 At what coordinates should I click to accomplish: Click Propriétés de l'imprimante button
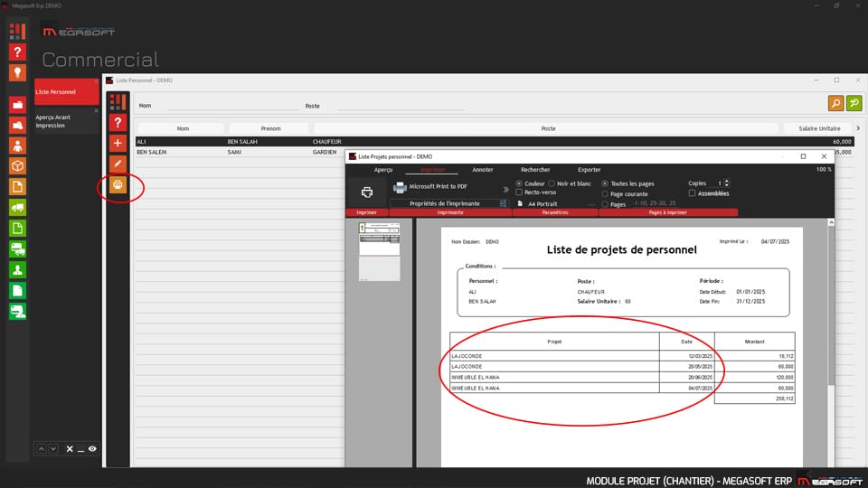444,203
